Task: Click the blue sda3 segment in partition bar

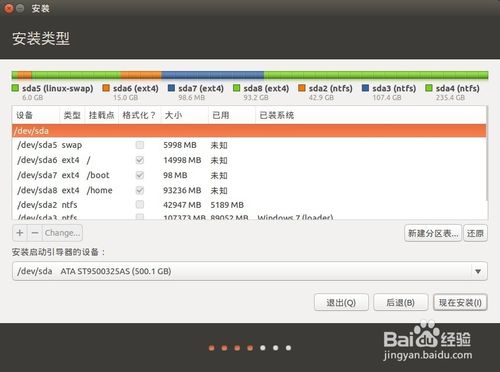Action: pyautogui.click(x=213, y=75)
